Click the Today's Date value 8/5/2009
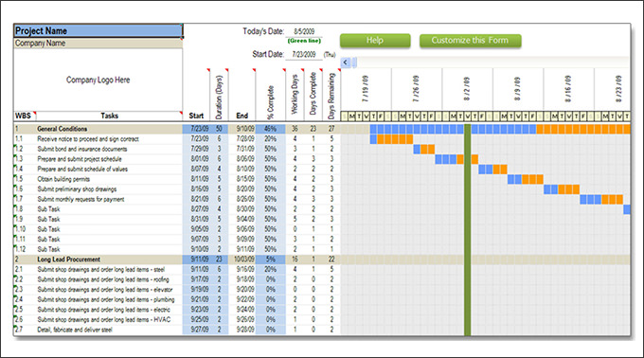 coord(304,31)
